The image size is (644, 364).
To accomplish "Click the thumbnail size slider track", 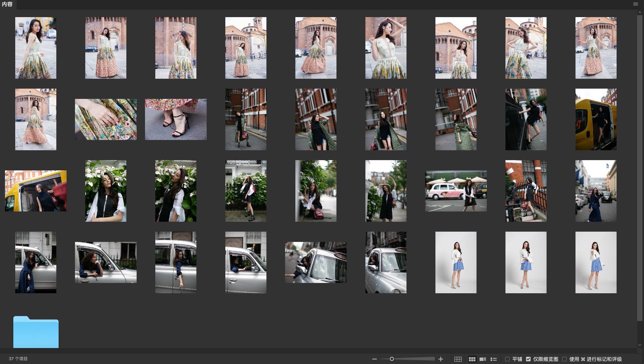I will coord(415,359).
